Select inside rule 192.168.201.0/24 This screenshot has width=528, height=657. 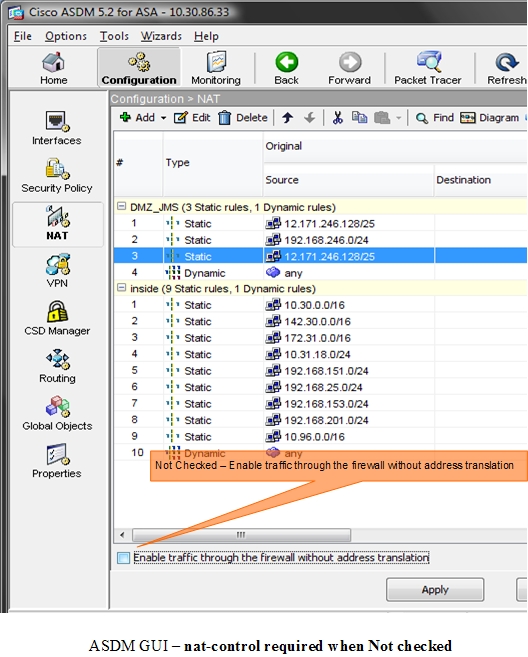coord(321,420)
